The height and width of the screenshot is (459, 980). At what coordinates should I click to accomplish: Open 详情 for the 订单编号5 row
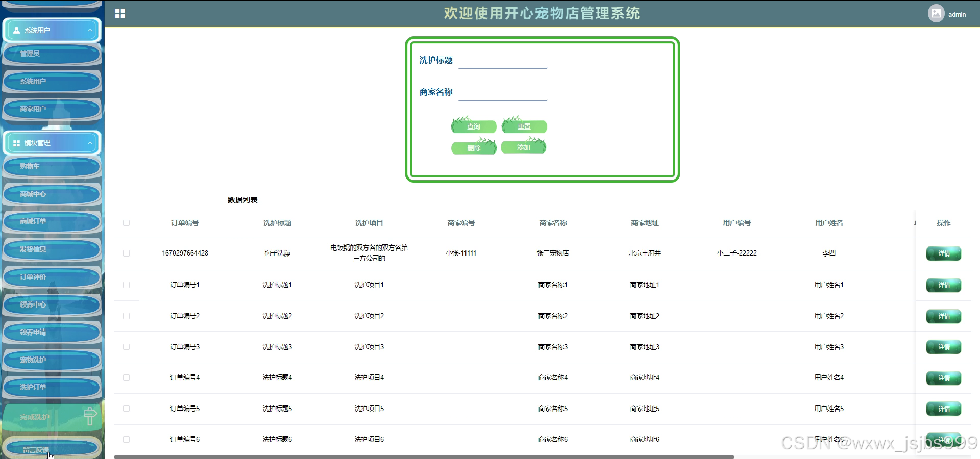[944, 409]
